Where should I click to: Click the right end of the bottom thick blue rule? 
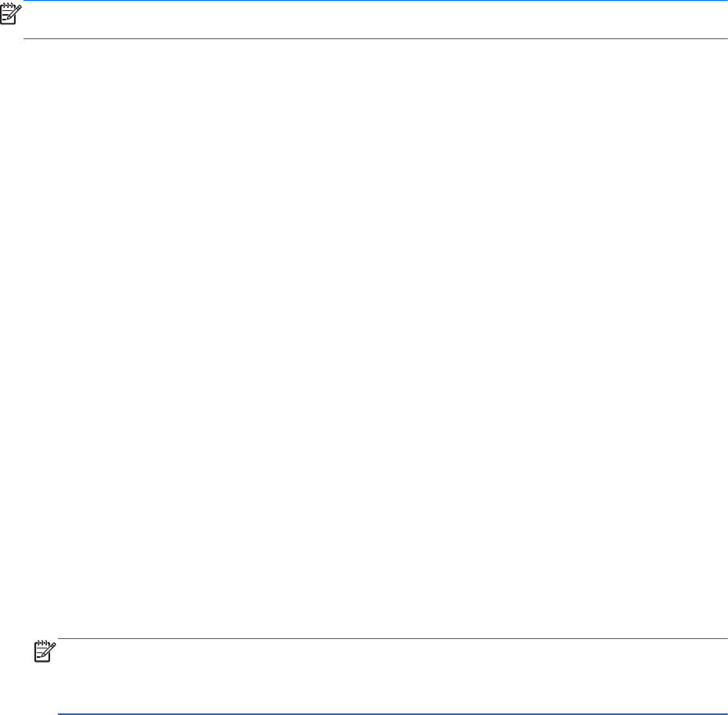click(x=723, y=713)
